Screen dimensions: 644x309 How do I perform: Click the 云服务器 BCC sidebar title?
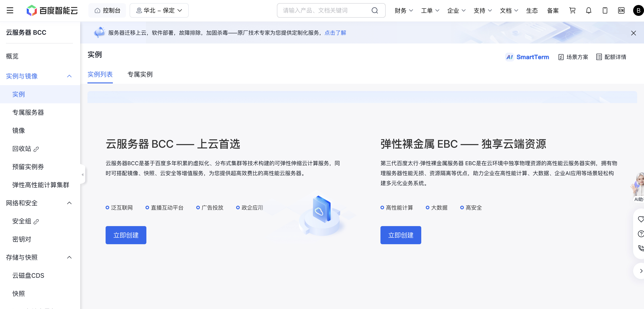pyautogui.click(x=26, y=32)
